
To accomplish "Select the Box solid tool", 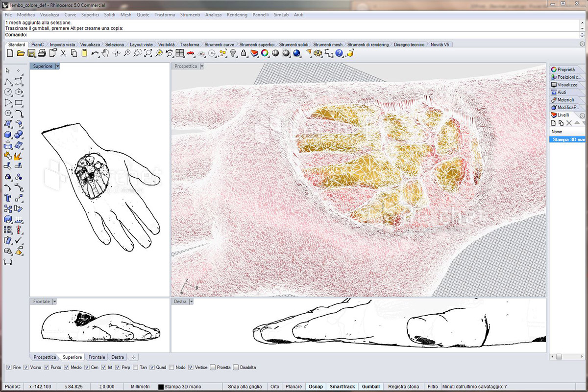I will pos(8,135).
